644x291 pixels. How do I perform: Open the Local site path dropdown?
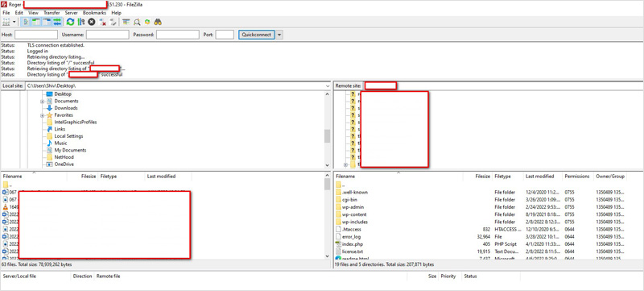[x=328, y=86]
